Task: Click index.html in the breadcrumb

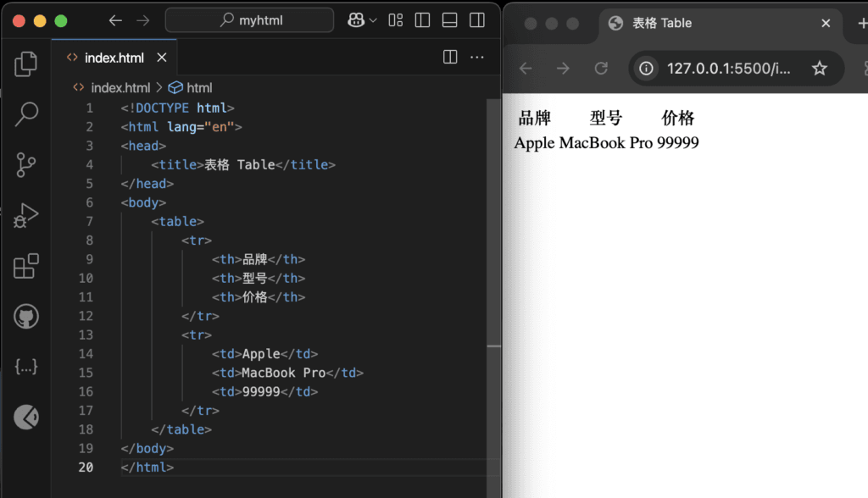Action: (120, 88)
